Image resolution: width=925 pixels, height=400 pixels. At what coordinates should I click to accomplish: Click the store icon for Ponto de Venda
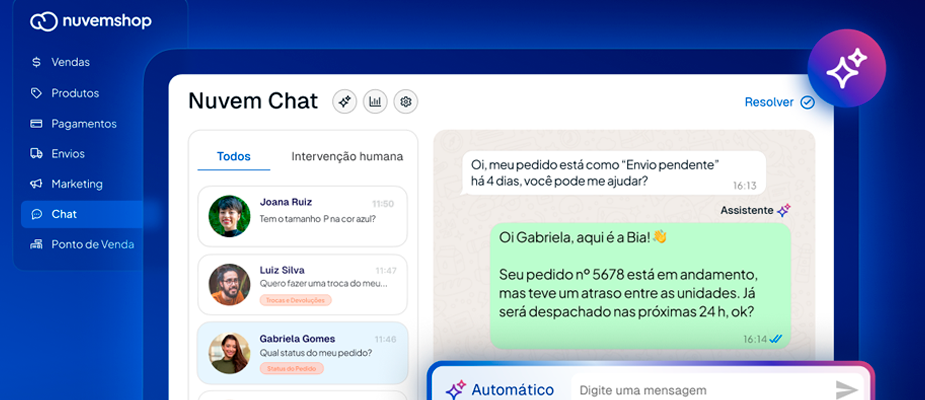[x=37, y=244]
